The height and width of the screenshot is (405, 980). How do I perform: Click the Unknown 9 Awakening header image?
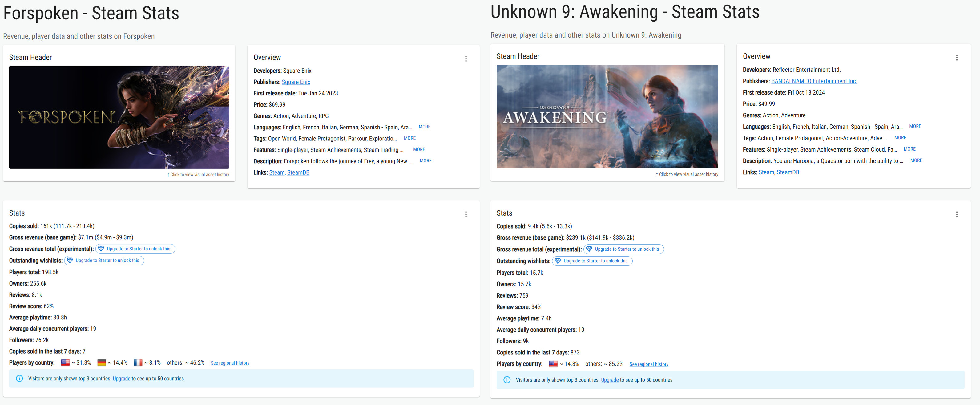pos(607,117)
